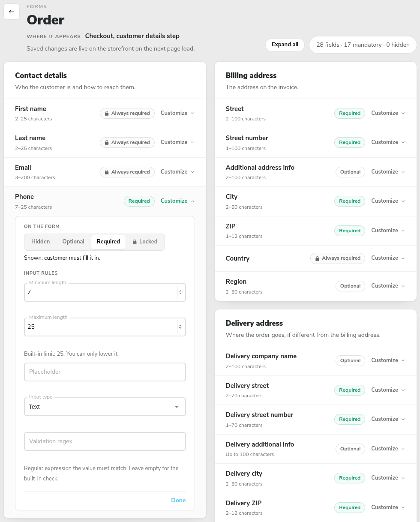
Task: Open Customize for Delivery street number
Action: pos(388,419)
